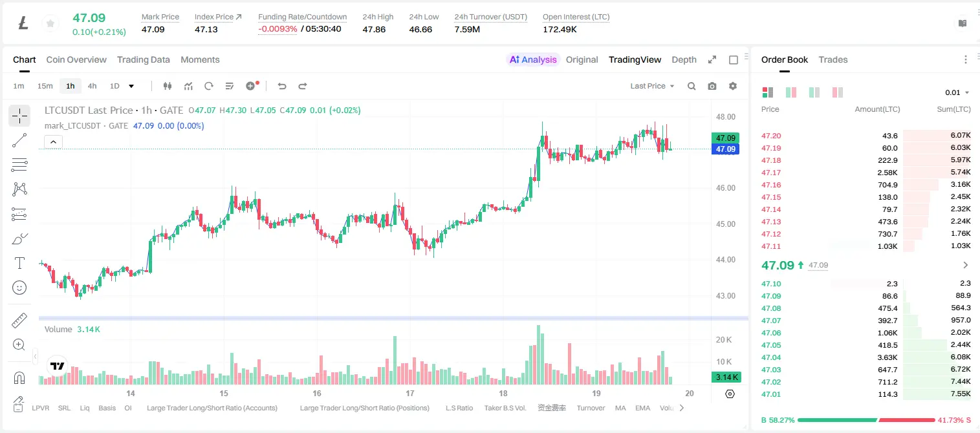
Task: Open chart settings gear icon
Action: [x=733, y=86]
